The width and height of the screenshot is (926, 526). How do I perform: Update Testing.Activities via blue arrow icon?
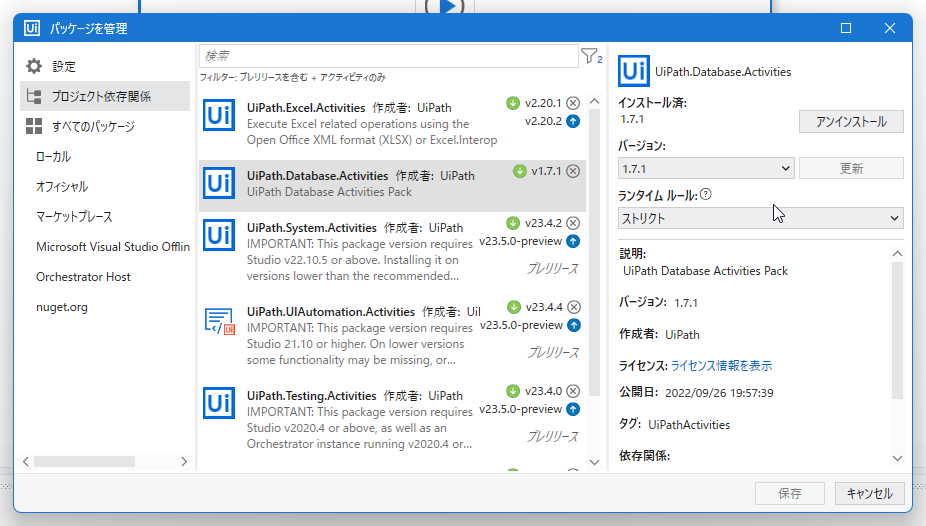(x=573, y=409)
